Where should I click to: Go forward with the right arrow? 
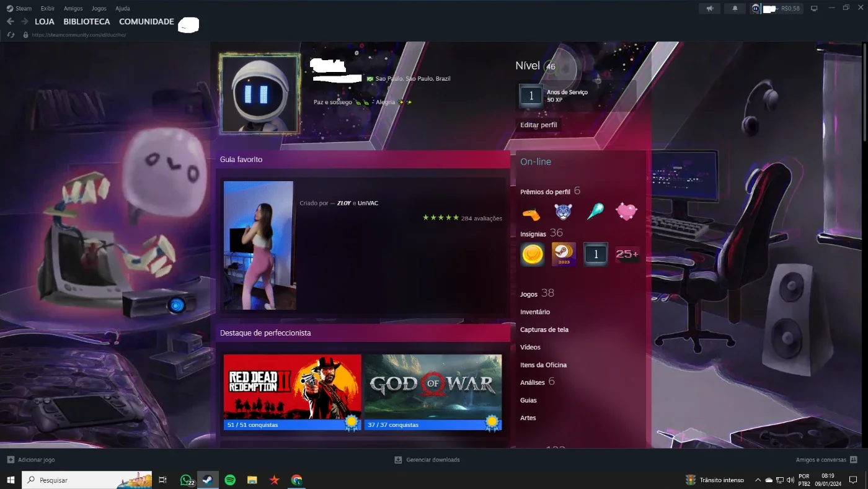pyautogui.click(x=25, y=21)
